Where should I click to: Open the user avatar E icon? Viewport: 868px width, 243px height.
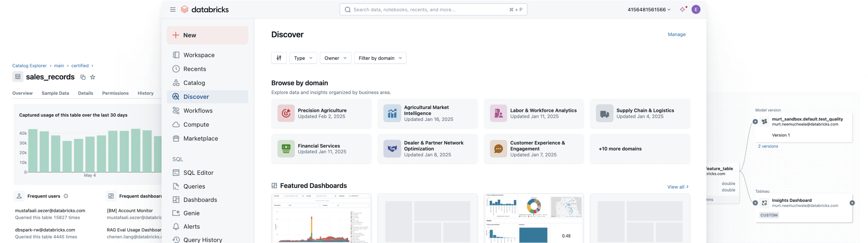(x=696, y=10)
